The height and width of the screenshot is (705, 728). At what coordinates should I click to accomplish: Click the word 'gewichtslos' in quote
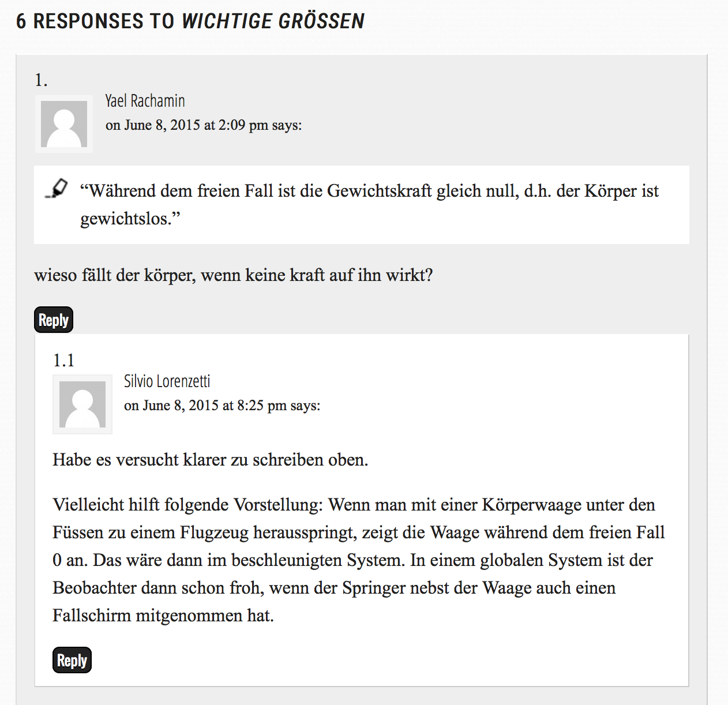click(x=126, y=219)
